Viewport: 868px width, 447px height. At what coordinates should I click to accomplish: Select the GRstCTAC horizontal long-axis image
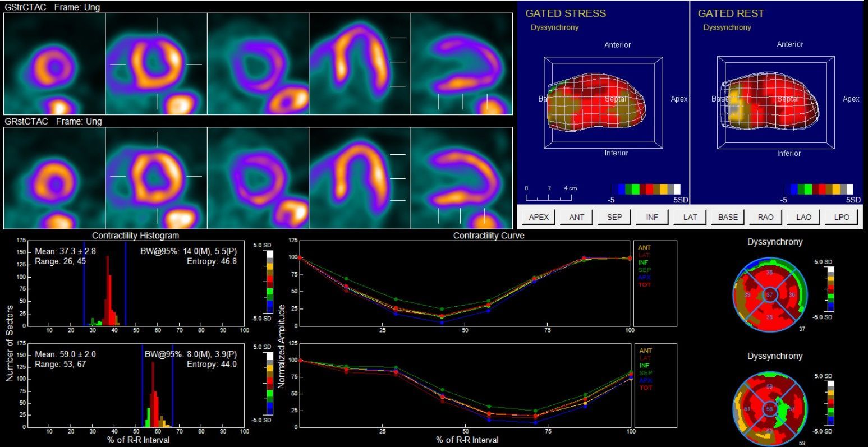pyautogui.click(x=360, y=178)
